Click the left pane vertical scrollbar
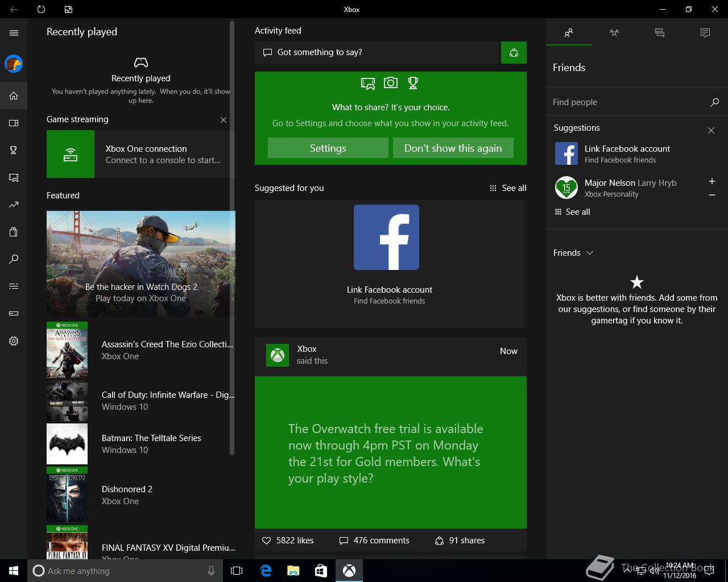728x582 pixels. [231, 238]
